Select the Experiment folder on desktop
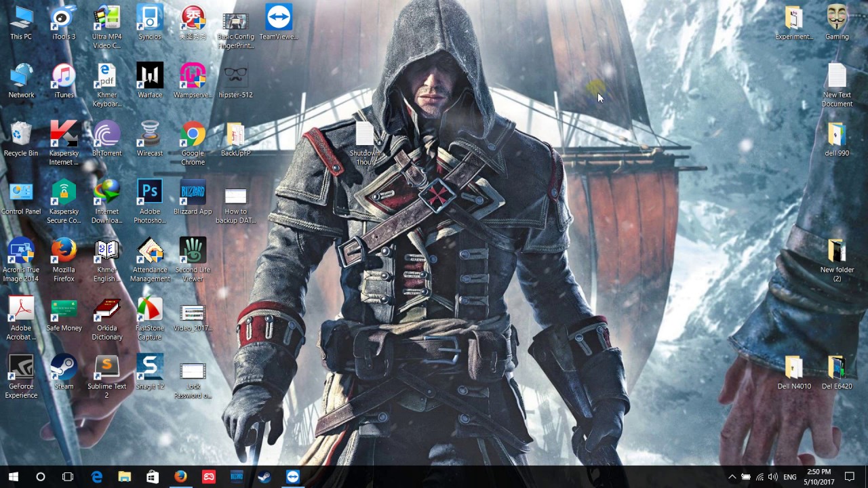 point(793,22)
